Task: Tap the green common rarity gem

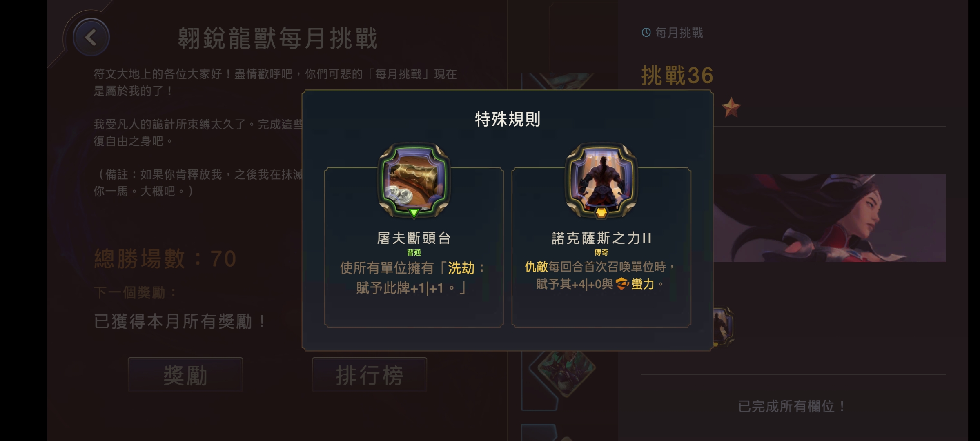Action: click(414, 213)
